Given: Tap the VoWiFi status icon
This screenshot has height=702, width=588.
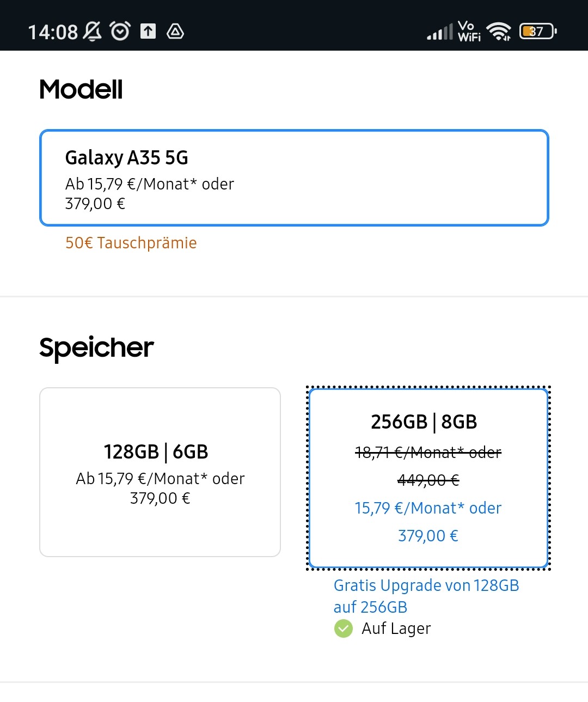Looking at the screenshot, I should pyautogui.click(x=469, y=31).
